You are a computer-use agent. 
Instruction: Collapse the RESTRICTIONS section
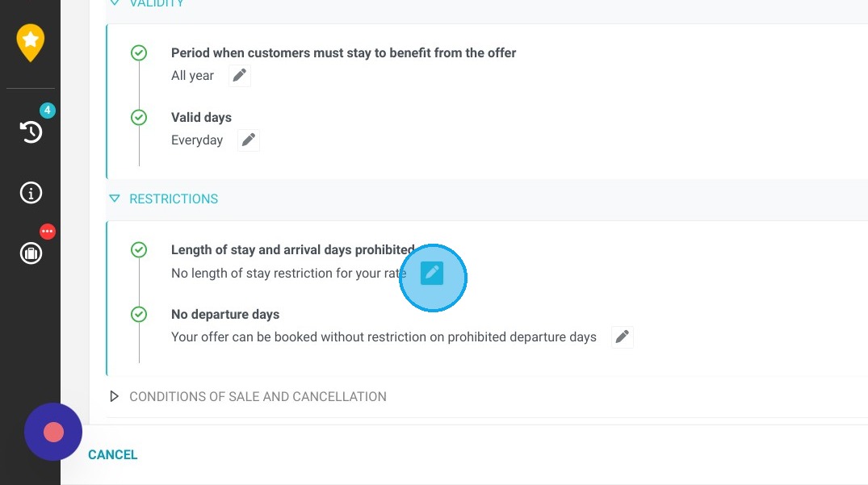(x=115, y=199)
